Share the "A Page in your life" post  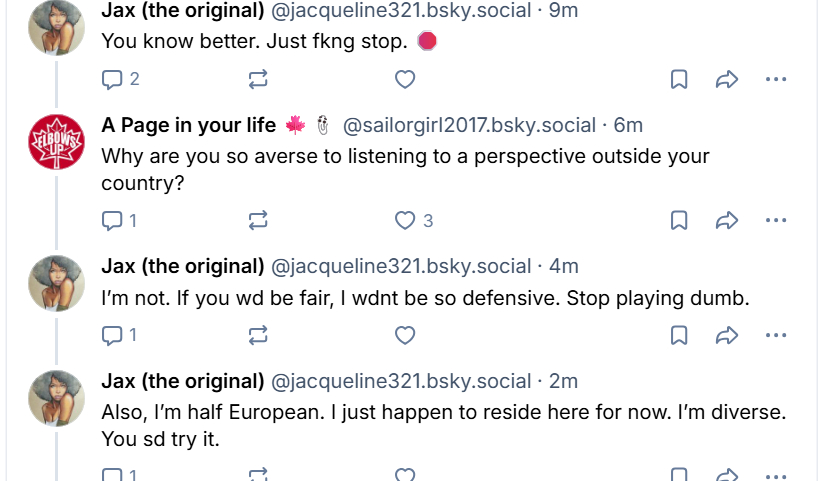point(727,220)
